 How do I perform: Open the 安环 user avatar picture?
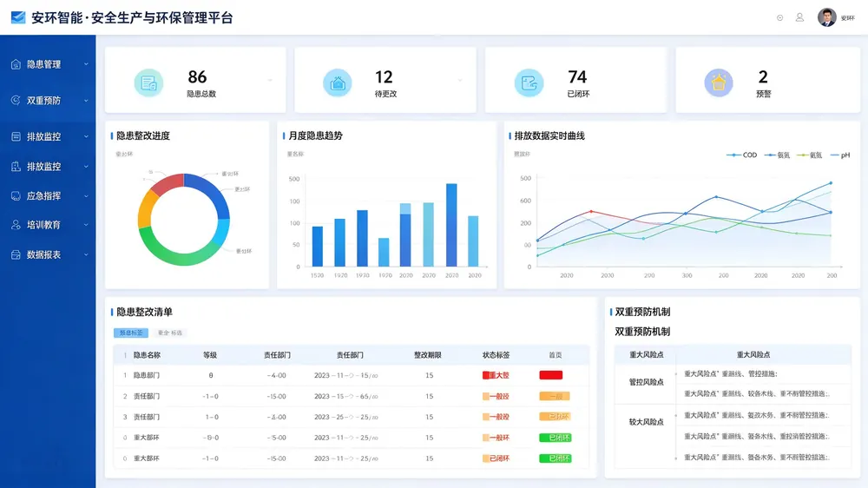click(x=826, y=17)
